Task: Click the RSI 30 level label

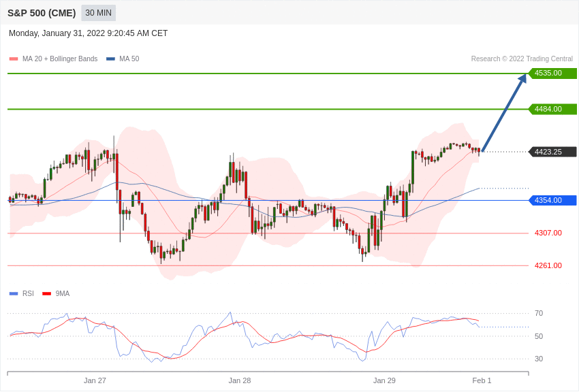Action: [539, 359]
